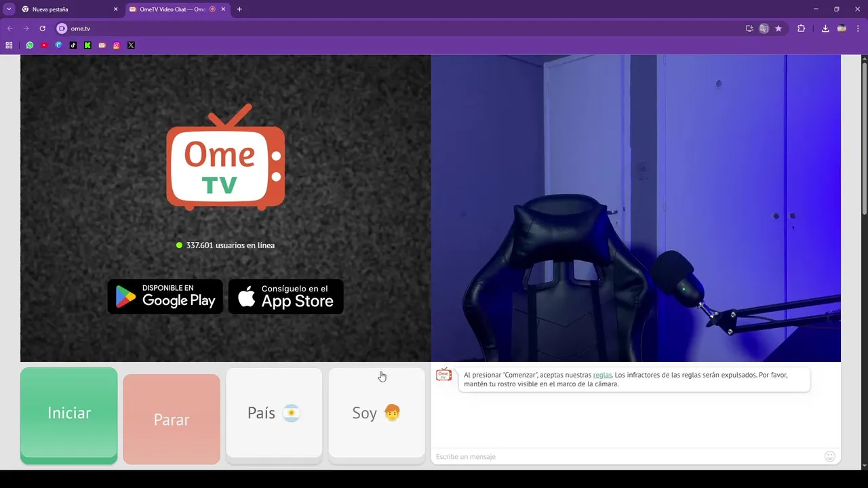Open the Instagram bookmark
Screen dimensions: 868x488
tap(117, 45)
